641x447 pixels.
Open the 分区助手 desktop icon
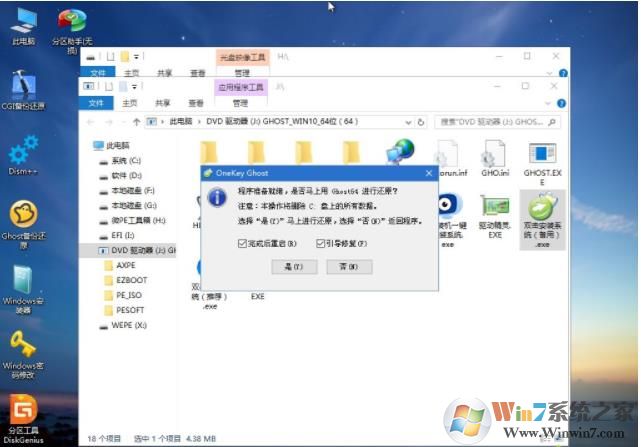coord(71,24)
